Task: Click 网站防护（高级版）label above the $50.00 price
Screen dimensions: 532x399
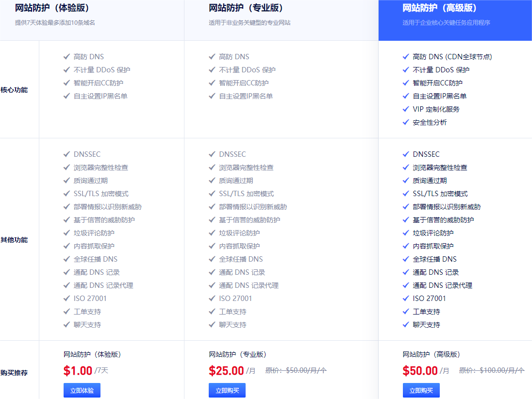Action: [431, 354]
